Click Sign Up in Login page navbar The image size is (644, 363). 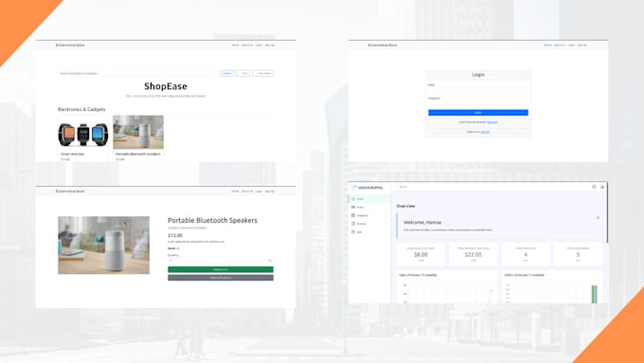click(582, 45)
